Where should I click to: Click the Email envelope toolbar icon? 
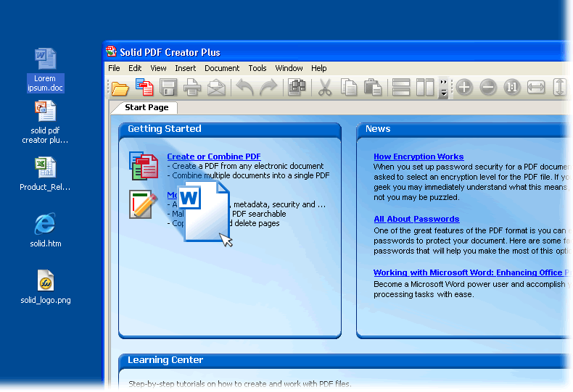[216, 88]
